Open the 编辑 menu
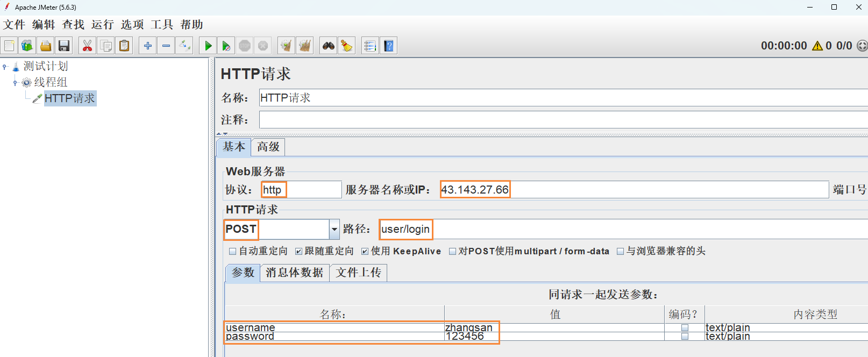The width and height of the screenshot is (868, 357). coord(44,25)
